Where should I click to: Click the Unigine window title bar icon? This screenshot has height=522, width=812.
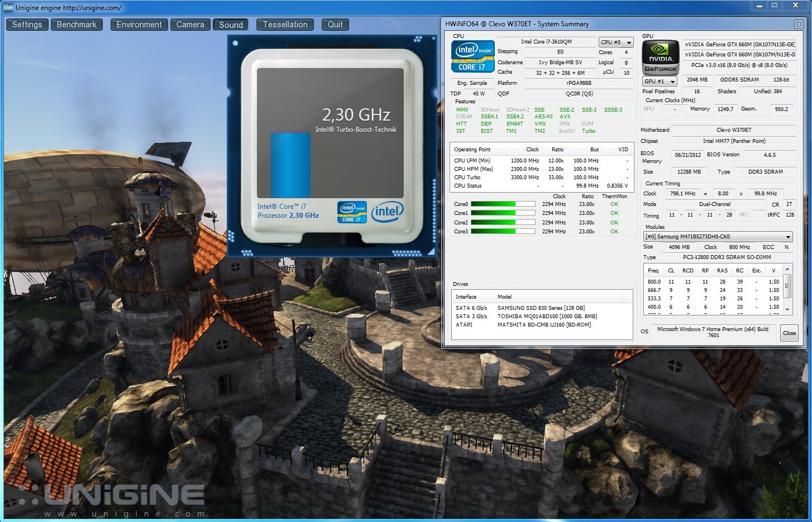tap(8, 7)
